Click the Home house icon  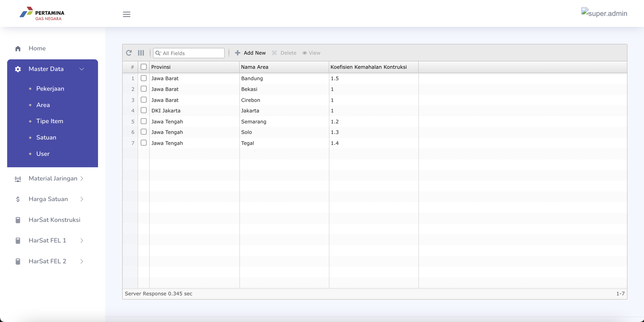click(x=18, y=49)
